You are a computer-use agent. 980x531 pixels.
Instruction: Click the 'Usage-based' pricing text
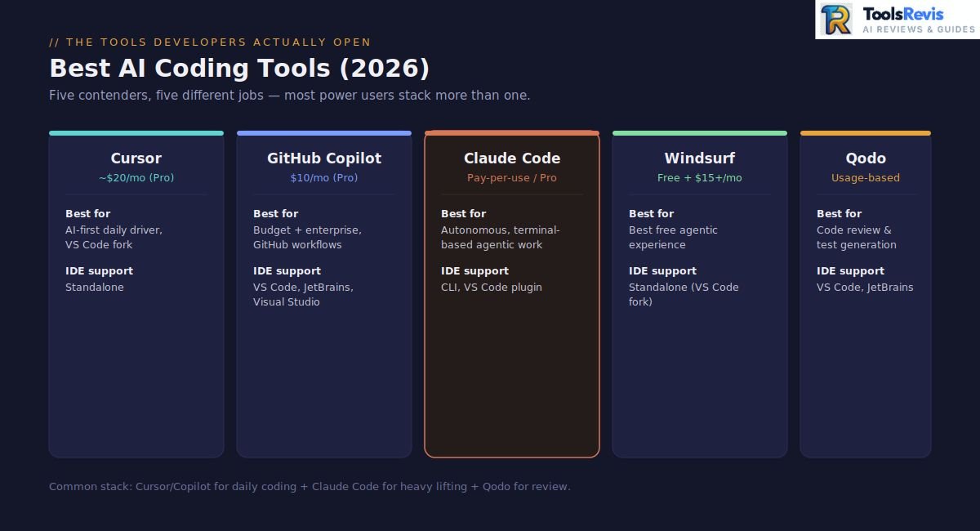[866, 177]
